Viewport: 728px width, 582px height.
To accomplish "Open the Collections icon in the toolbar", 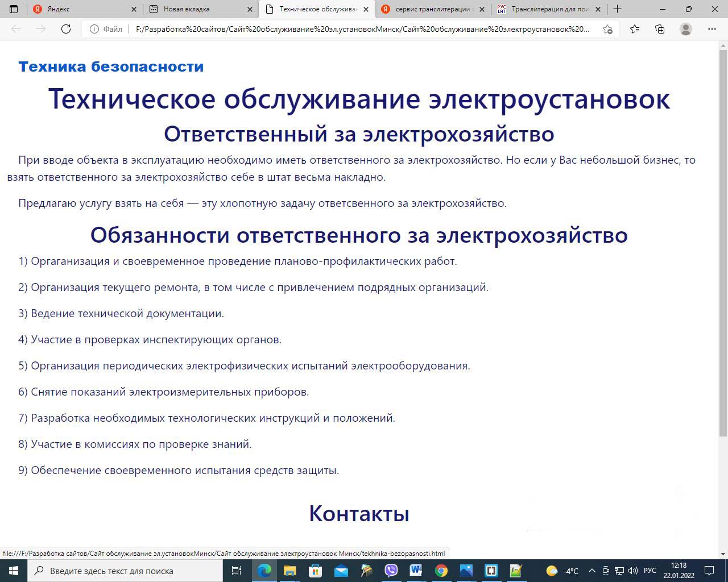I will pyautogui.click(x=660, y=29).
